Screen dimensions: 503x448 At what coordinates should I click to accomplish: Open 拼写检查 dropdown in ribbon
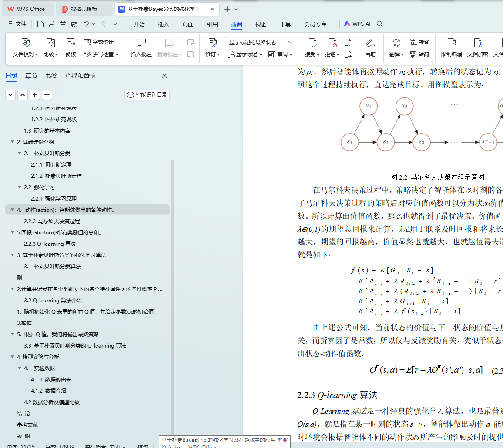101,54
